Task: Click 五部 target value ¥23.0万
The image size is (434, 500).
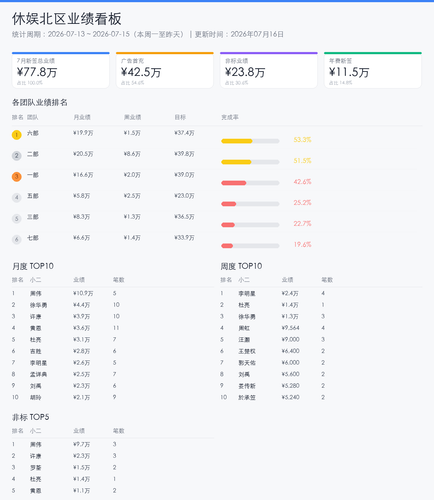Action: [184, 196]
